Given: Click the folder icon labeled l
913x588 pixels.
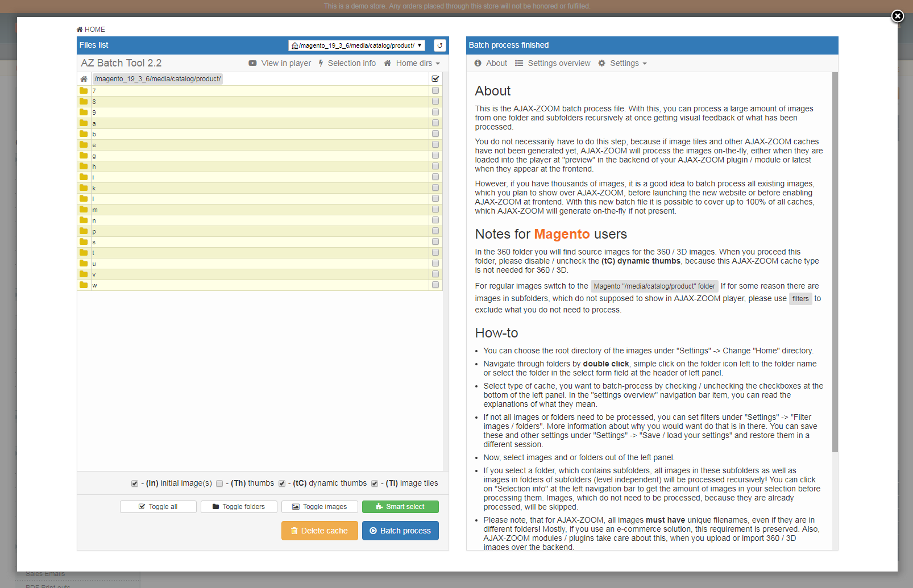Looking at the screenshot, I should pyautogui.click(x=84, y=199).
